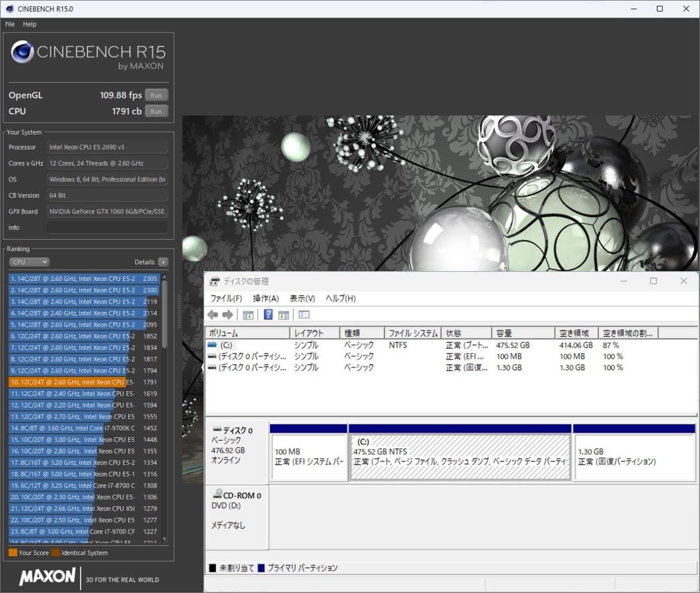Click the CD-ROM 0 disc icon
This screenshot has height=593, width=700.
[x=218, y=494]
